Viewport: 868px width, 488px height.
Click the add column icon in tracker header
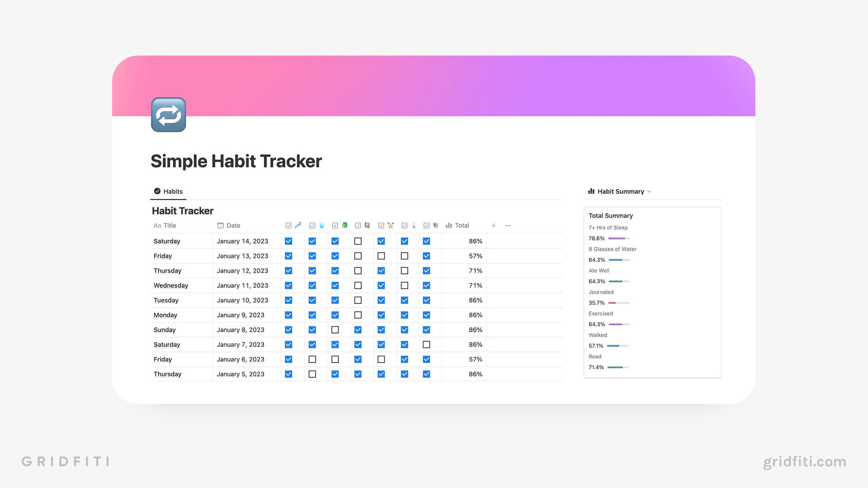point(493,225)
